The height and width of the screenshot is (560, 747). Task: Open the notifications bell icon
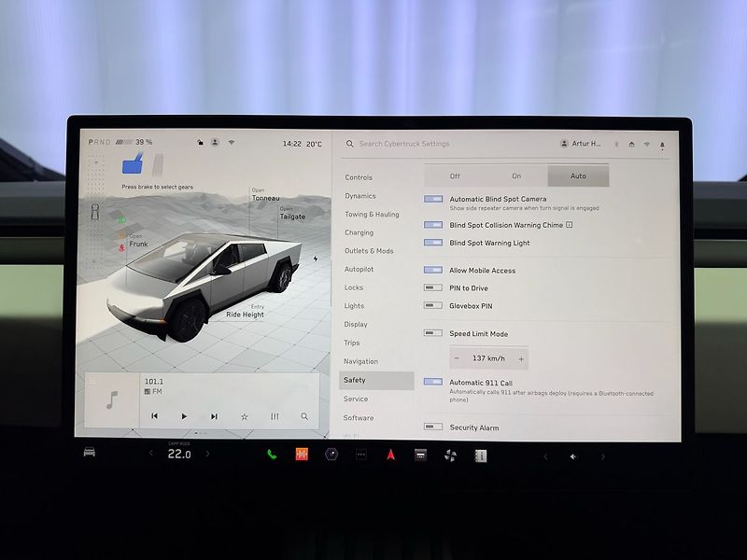click(662, 146)
